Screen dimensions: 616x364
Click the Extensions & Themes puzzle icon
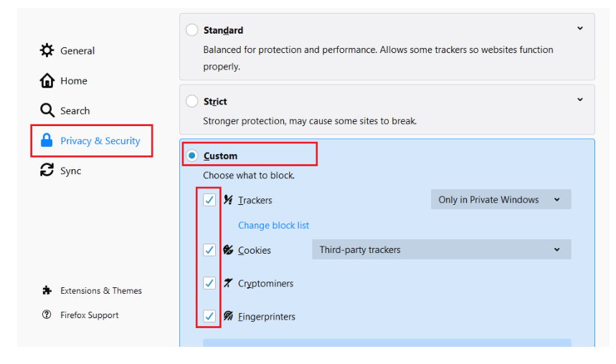point(47,290)
